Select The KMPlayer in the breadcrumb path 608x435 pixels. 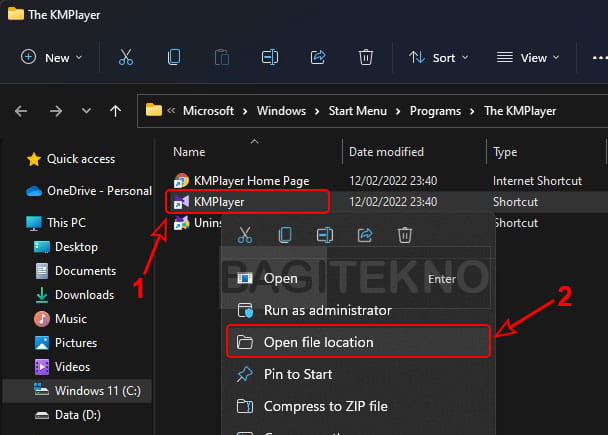pos(520,111)
